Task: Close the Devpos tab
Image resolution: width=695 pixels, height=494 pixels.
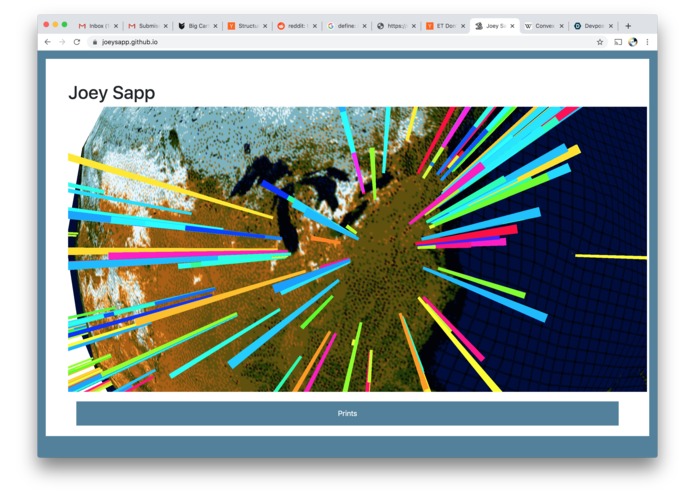Action: point(610,26)
